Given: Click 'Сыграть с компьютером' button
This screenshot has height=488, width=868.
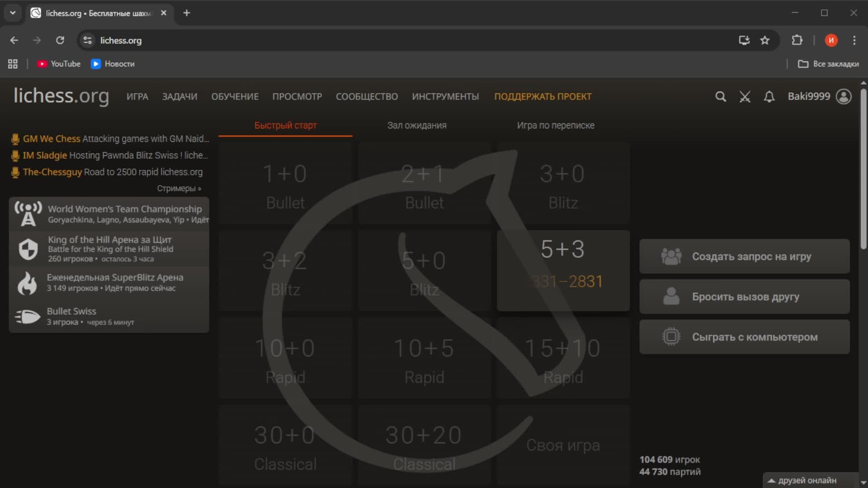Looking at the screenshot, I should (x=744, y=337).
